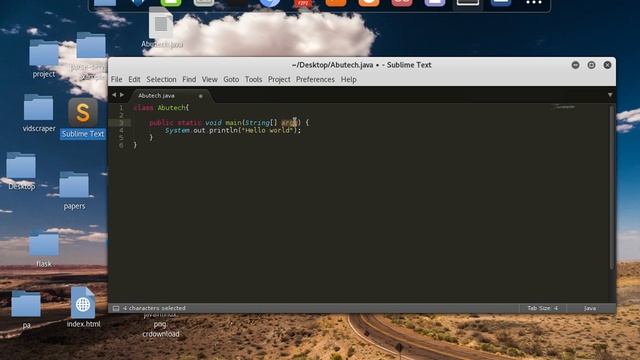Place cursor on "Abutech{" class name
640x360 pixels.
click(173, 108)
